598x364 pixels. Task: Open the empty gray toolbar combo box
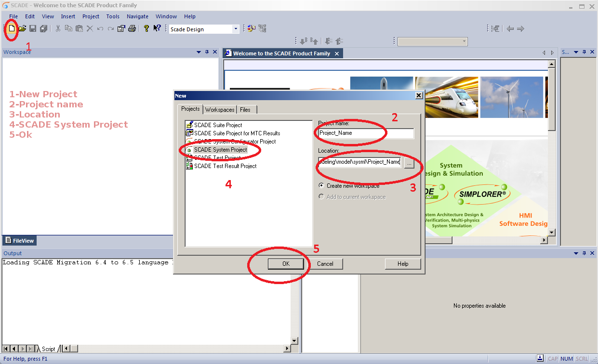pos(432,41)
